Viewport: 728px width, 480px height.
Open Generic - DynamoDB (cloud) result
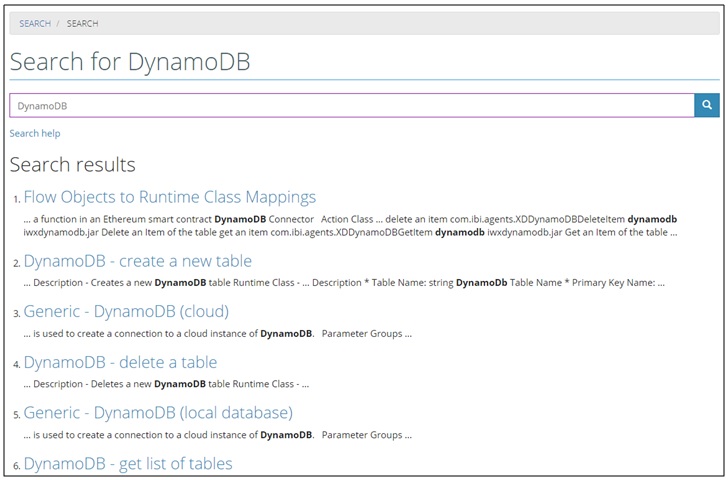point(126,311)
